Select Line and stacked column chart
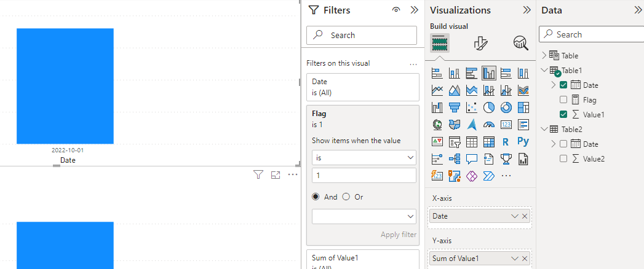The width and height of the screenshot is (644, 269). click(489, 90)
